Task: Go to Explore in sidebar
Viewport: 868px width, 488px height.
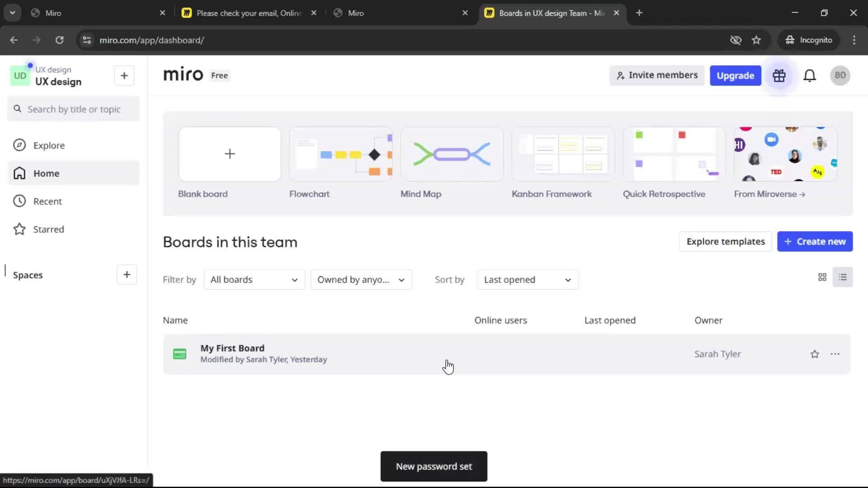Action: click(74, 145)
